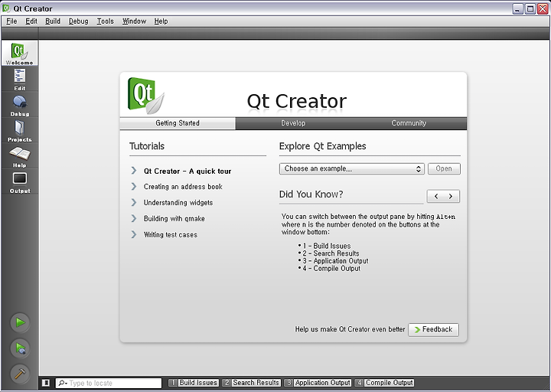The width and height of the screenshot is (551, 392).
Task: Open the Tools menu
Action: (x=106, y=21)
